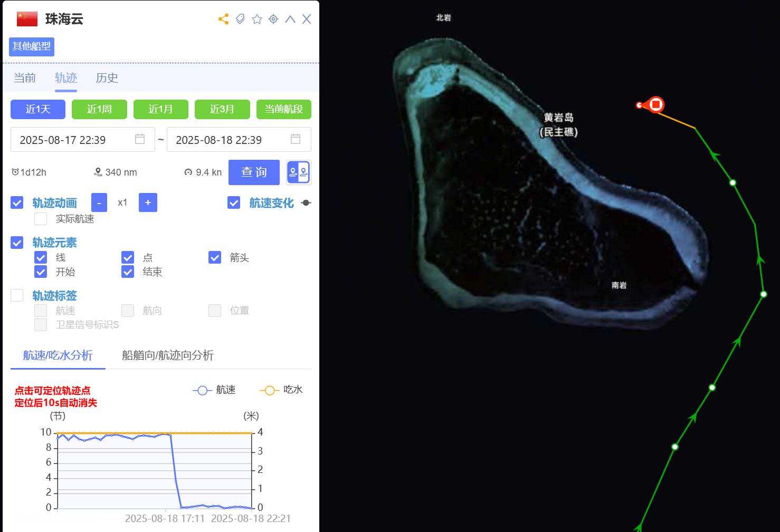Click the 北岩 map label
Screen dimensions: 780x532
coord(443,18)
